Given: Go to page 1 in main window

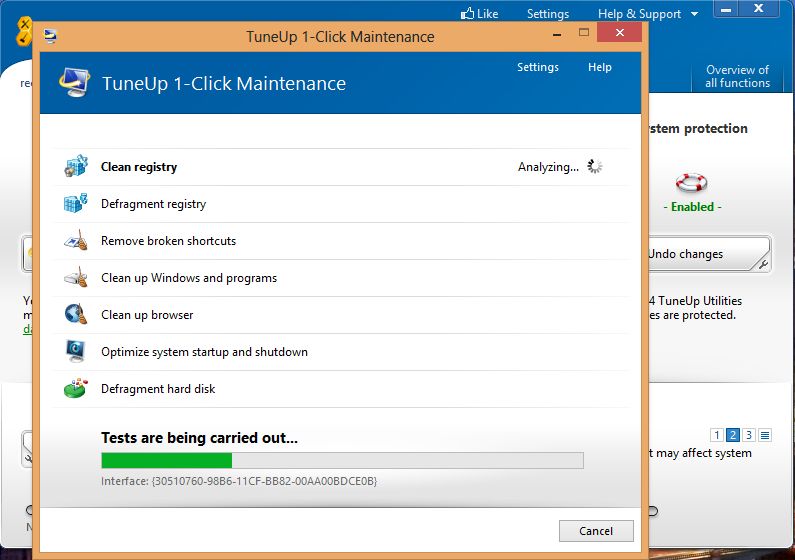Looking at the screenshot, I should tap(716, 435).
